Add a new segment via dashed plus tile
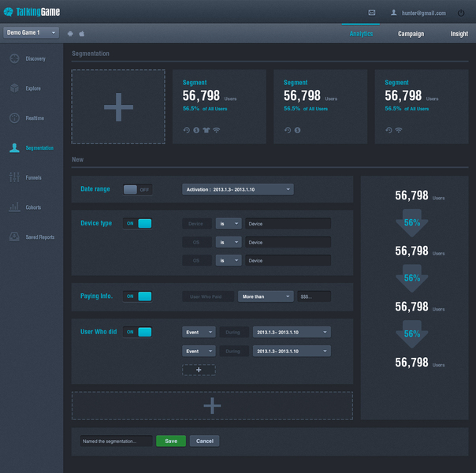The height and width of the screenshot is (473, 476). (118, 107)
